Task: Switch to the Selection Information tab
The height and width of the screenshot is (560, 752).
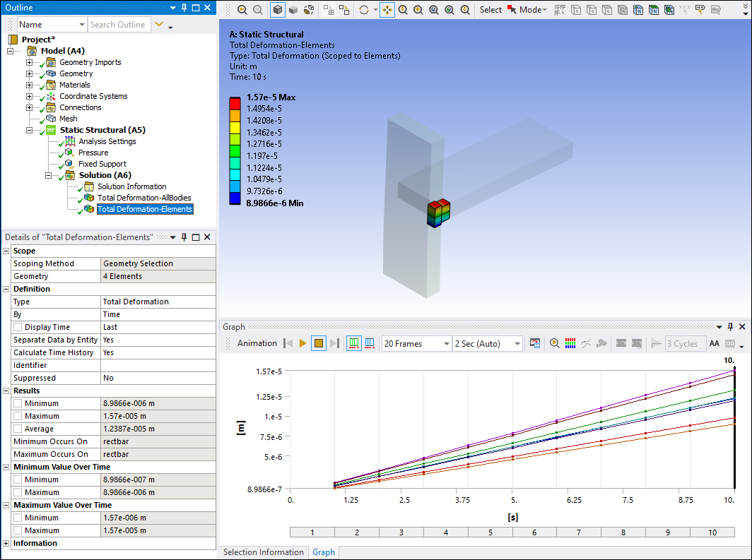Action: (263, 552)
